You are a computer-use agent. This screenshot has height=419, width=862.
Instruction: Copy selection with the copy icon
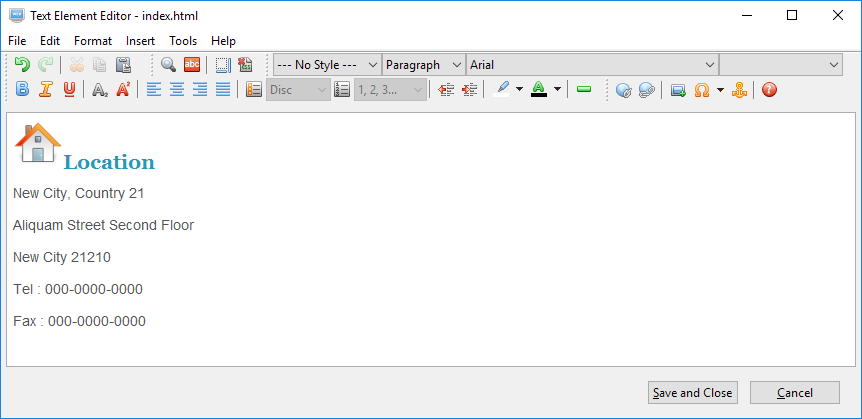click(100, 65)
